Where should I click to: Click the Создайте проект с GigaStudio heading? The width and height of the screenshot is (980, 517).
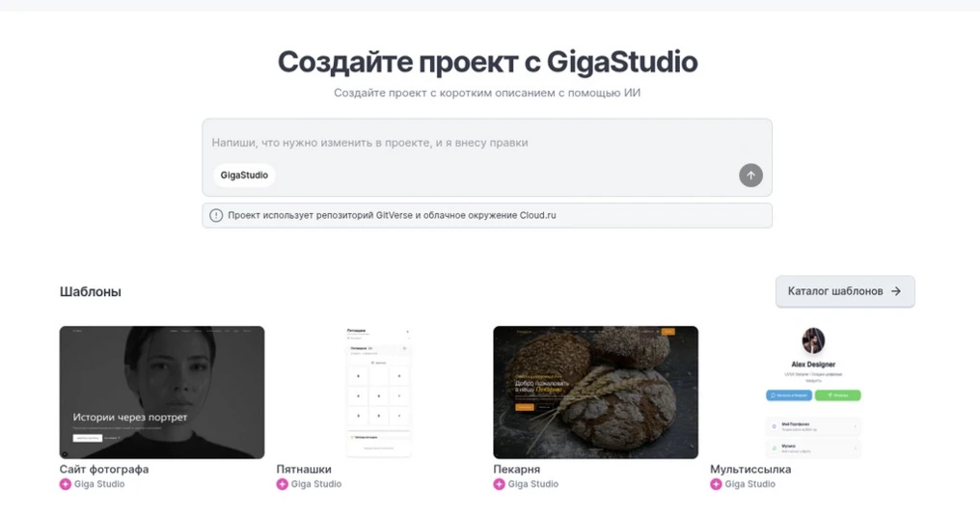point(487,62)
